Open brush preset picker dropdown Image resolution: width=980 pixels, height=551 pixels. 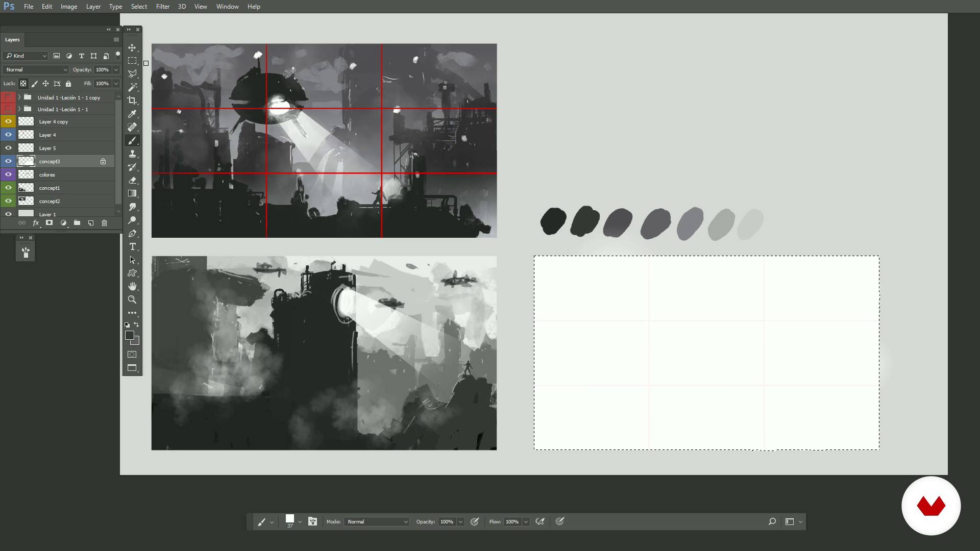point(300,522)
